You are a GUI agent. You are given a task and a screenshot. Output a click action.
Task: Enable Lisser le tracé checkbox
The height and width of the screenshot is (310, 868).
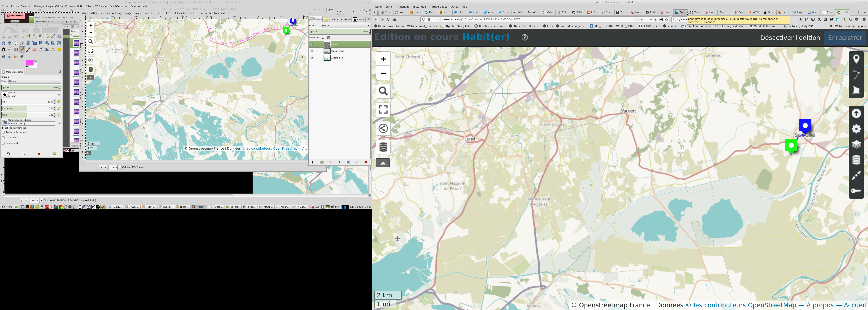point(3,138)
